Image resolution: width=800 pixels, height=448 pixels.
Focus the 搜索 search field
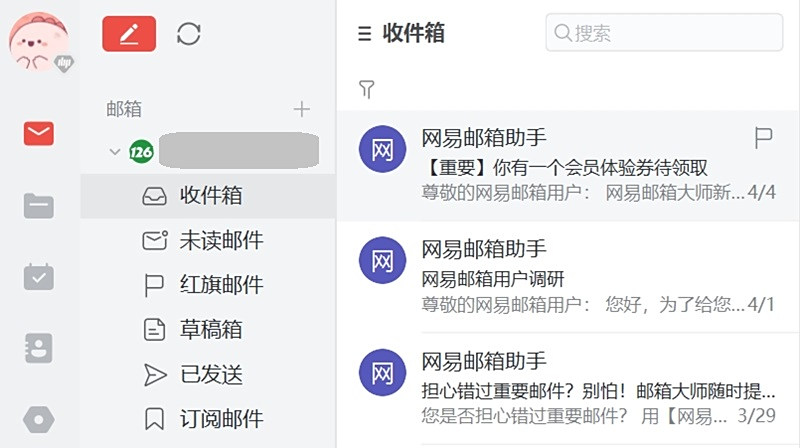pos(664,33)
